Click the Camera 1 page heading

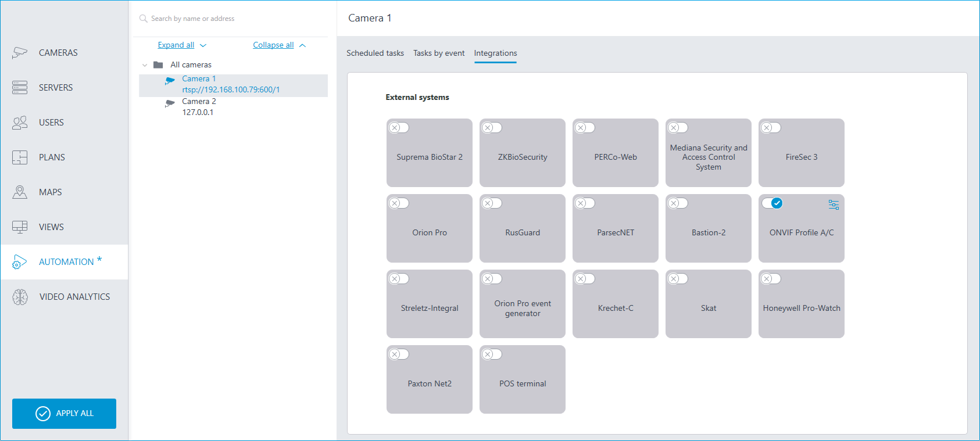coord(370,18)
